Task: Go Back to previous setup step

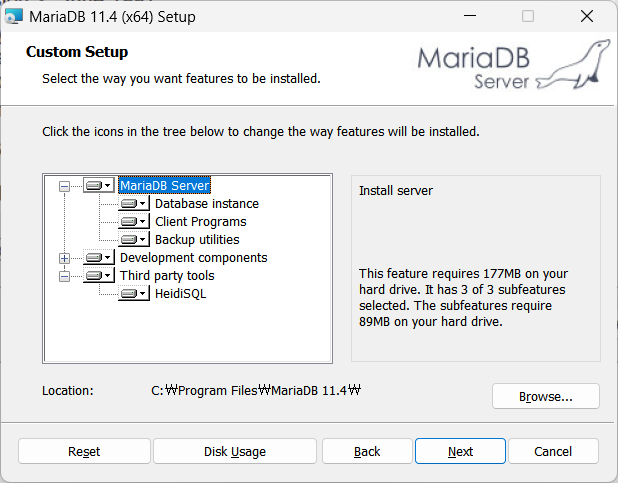Action: pyautogui.click(x=367, y=451)
